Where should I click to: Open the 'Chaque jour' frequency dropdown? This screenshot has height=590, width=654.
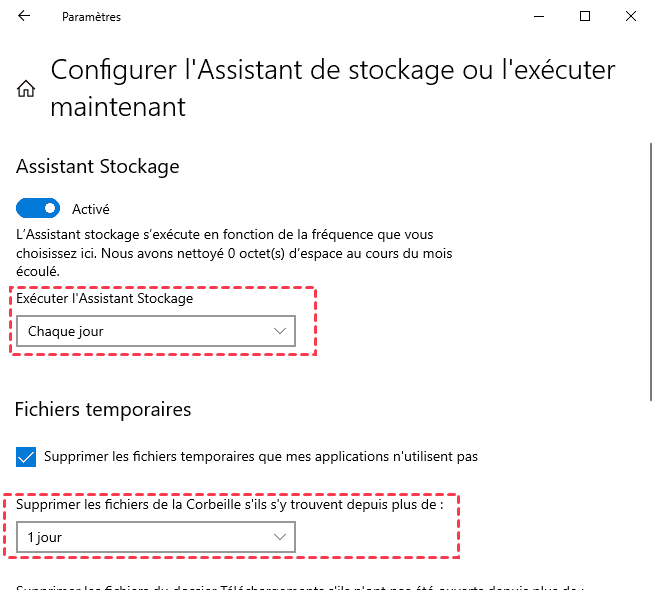tap(156, 331)
